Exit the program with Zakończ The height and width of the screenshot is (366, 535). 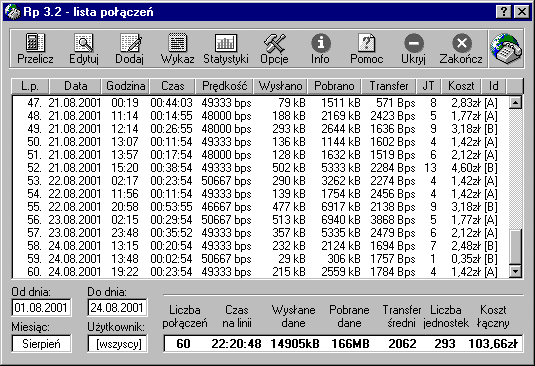click(x=461, y=48)
